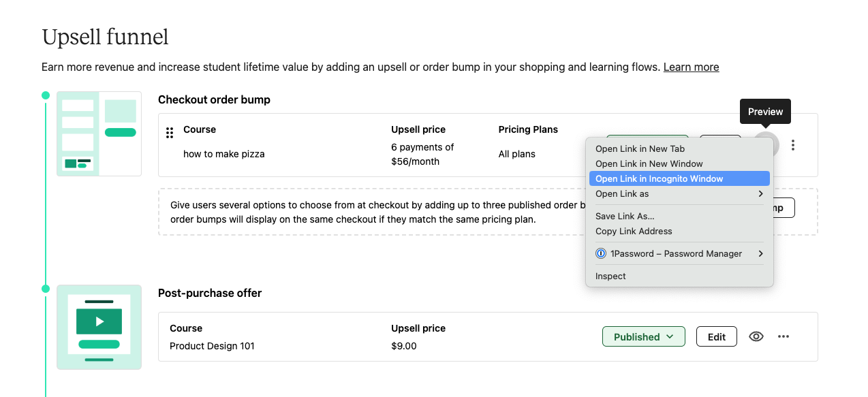This screenshot has height=397, width=868.
Task: Click the Edit button for Product Design 101
Action: [x=717, y=336]
